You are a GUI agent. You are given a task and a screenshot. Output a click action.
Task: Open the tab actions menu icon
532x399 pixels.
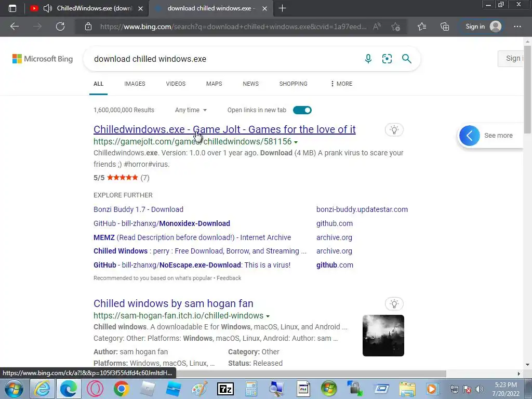point(12,8)
